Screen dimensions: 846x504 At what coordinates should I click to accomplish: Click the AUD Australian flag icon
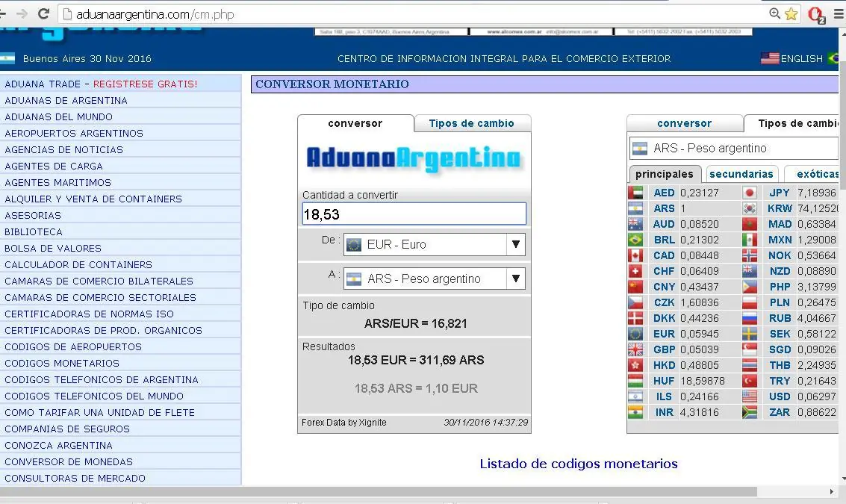click(635, 224)
